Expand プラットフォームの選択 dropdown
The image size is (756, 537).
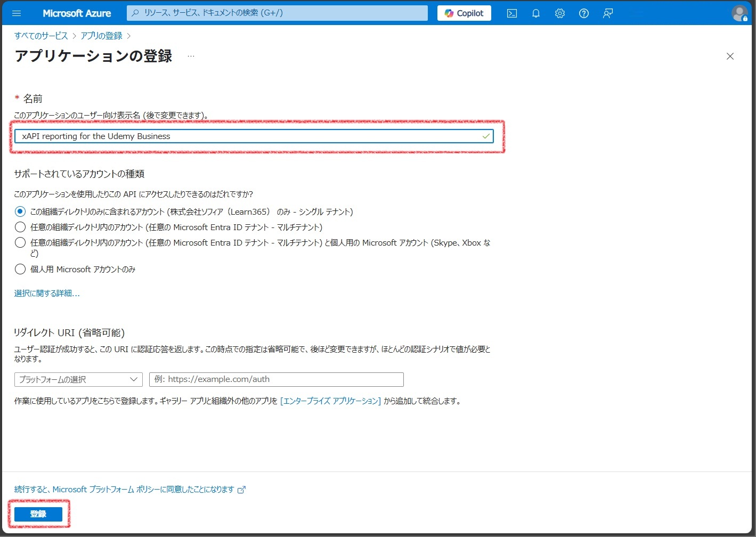tap(78, 379)
